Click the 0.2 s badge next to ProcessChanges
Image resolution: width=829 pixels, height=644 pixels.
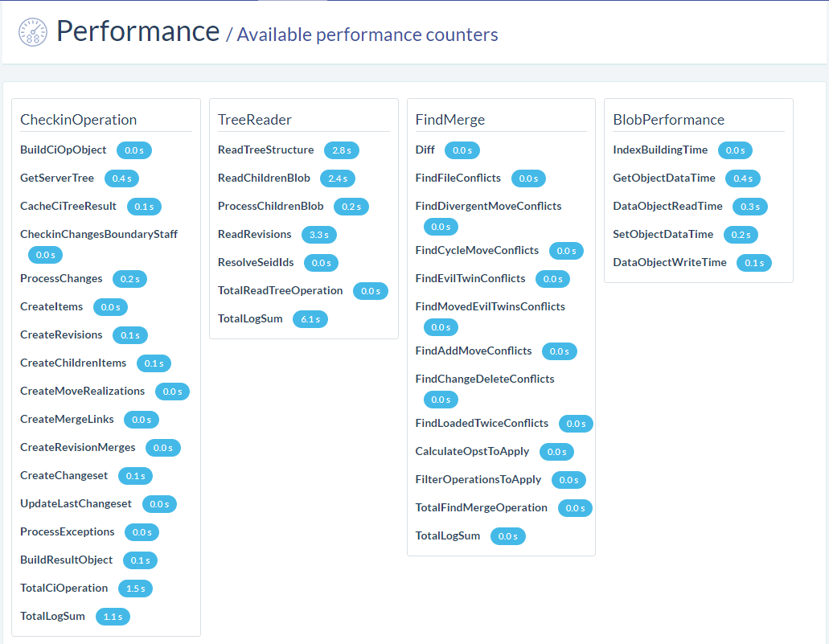click(x=130, y=279)
